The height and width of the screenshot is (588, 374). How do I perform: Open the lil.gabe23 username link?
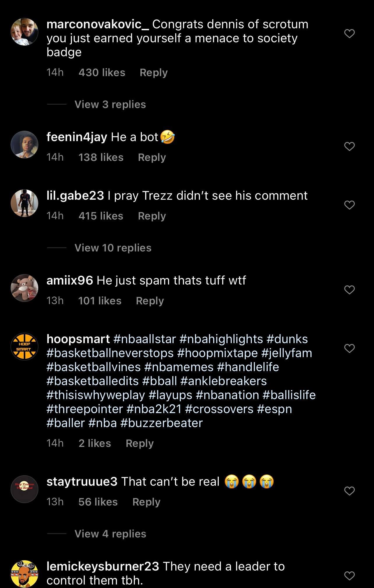point(75,196)
